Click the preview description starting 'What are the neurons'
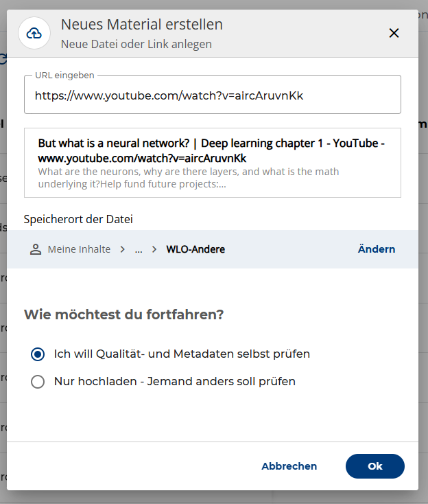This screenshot has width=428, height=504. point(189,178)
